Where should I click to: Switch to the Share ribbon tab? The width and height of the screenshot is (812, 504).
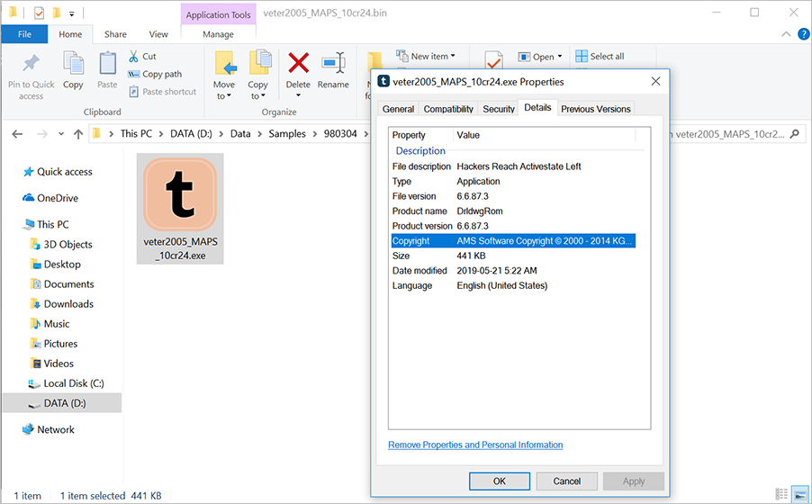point(115,34)
